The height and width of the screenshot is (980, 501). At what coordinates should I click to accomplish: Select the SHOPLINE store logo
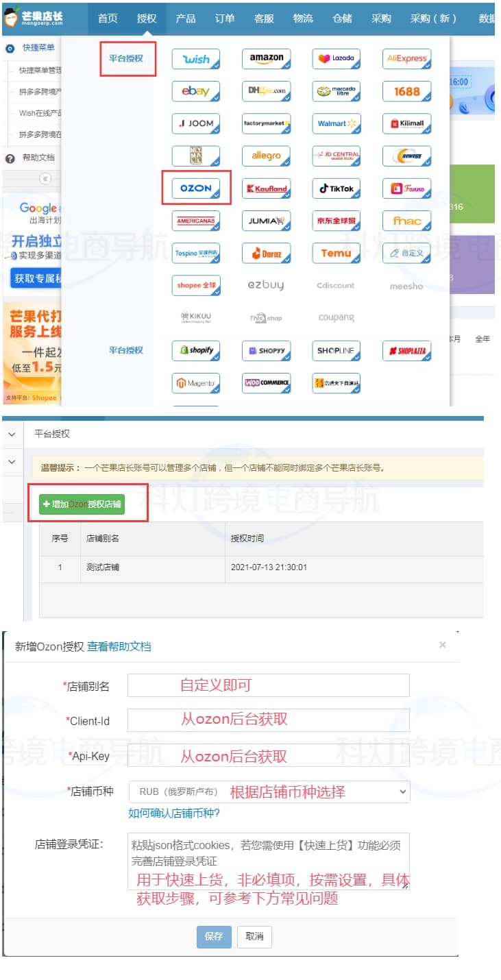point(337,351)
